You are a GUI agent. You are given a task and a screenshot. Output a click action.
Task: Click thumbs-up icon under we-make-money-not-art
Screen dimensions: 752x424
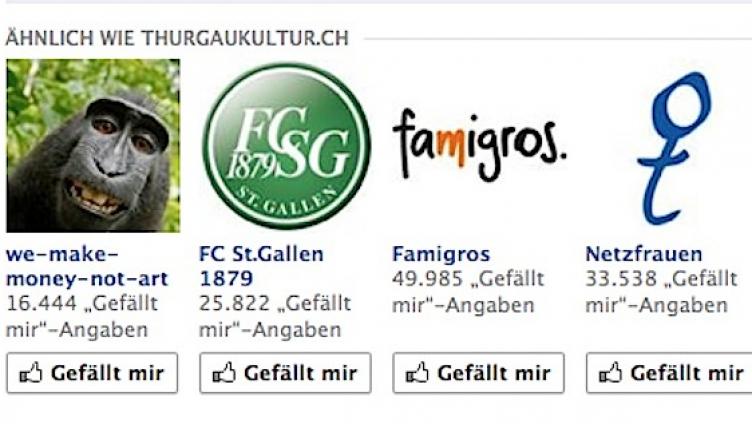[x=31, y=373]
